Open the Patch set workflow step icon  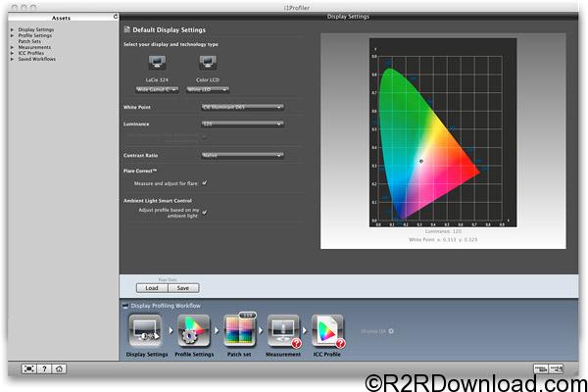[x=240, y=330]
